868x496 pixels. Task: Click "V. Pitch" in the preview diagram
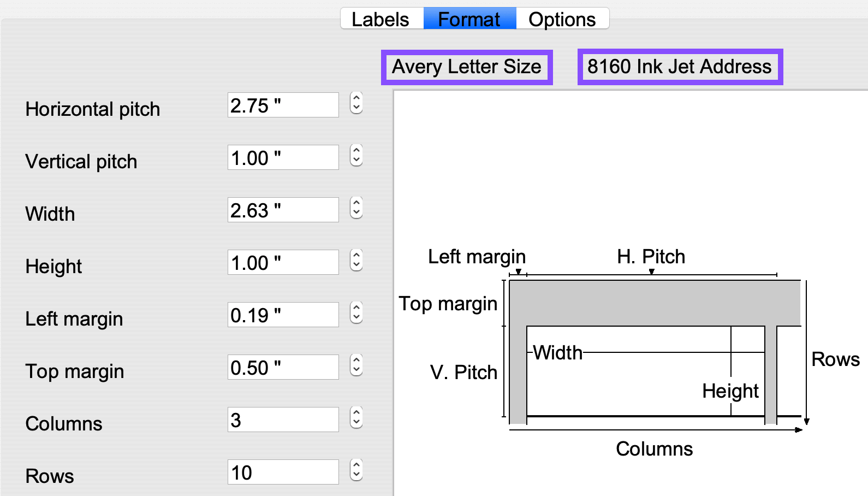[464, 373]
